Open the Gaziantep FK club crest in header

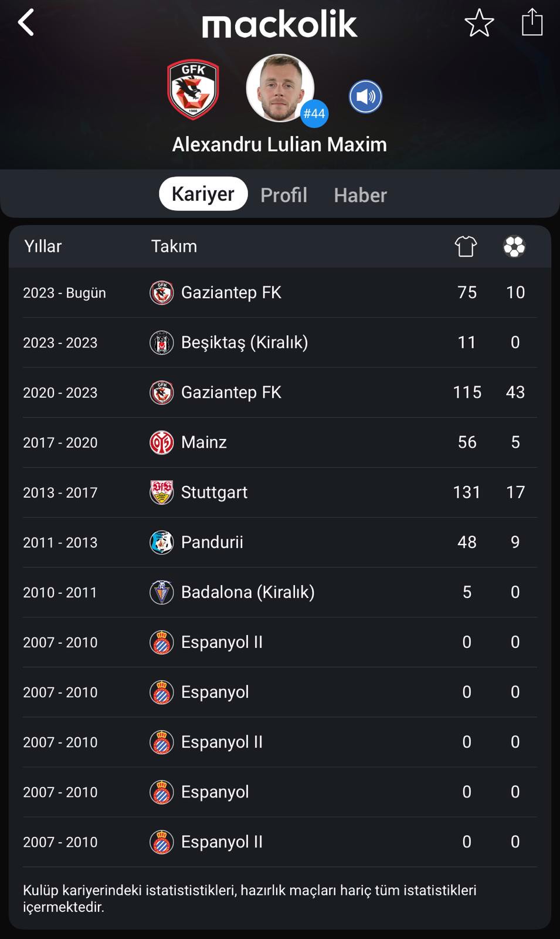click(x=193, y=89)
